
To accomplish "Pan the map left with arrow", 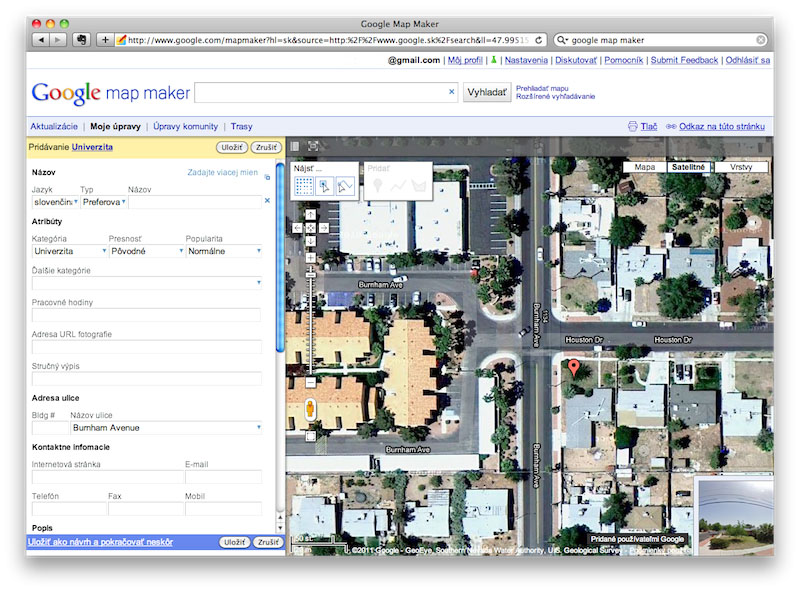I will click(298, 228).
